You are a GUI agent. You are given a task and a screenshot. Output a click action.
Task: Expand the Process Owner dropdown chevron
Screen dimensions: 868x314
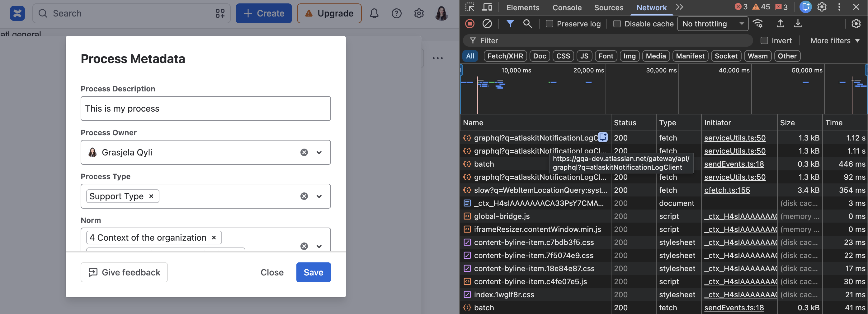click(x=319, y=152)
